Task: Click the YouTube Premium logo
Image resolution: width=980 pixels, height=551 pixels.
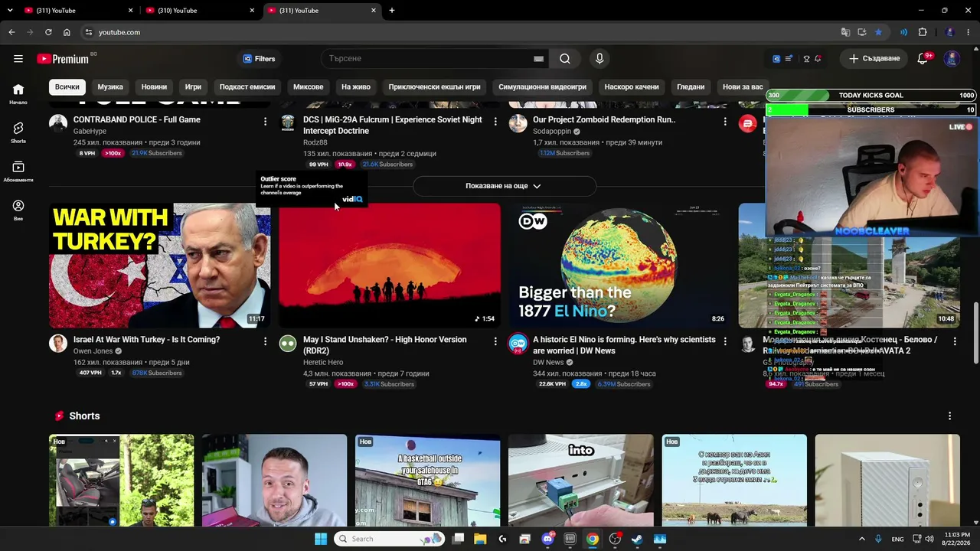Action: click(63, 59)
